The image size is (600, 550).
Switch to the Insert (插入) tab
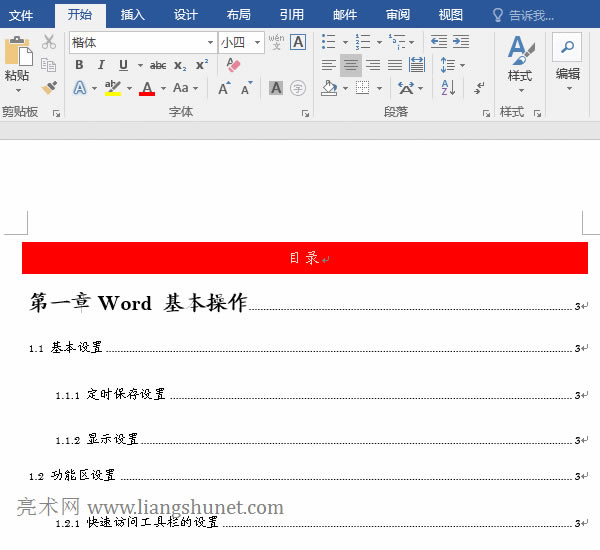pyautogui.click(x=132, y=15)
